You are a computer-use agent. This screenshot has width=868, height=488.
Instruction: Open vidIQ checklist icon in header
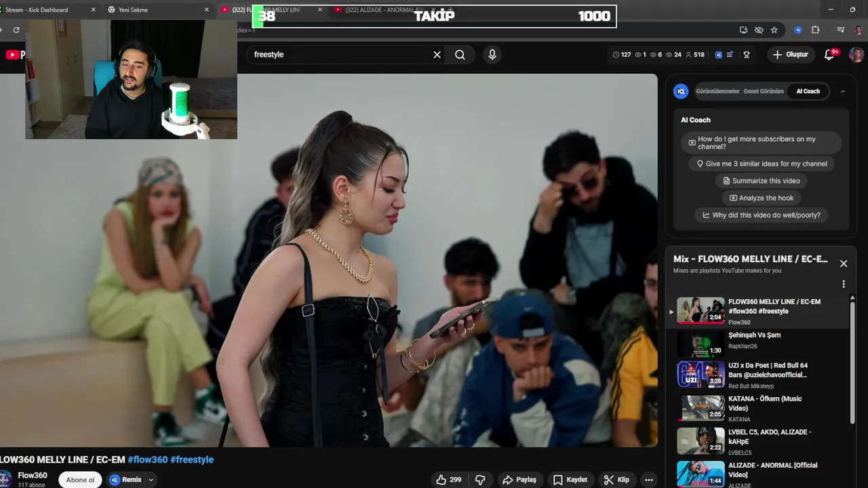click(730, 54)
